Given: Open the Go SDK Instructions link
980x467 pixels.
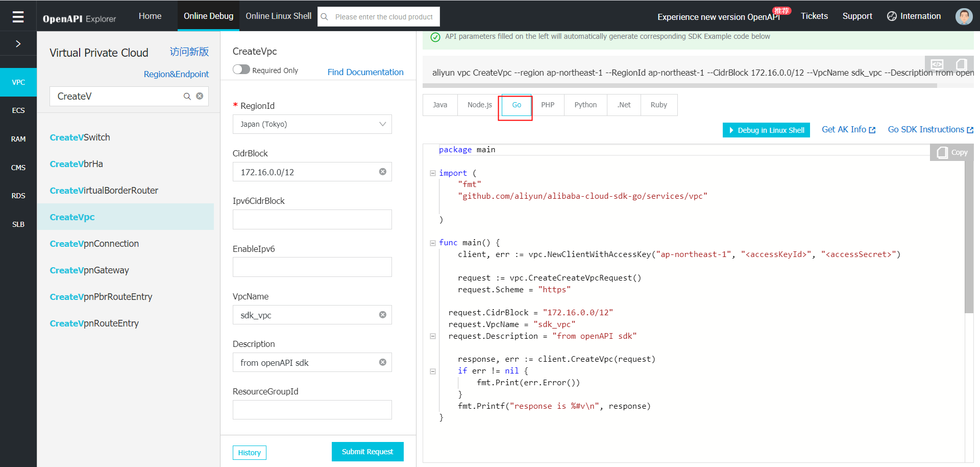Looking at the screenshot, I should [x=930, y=130].
